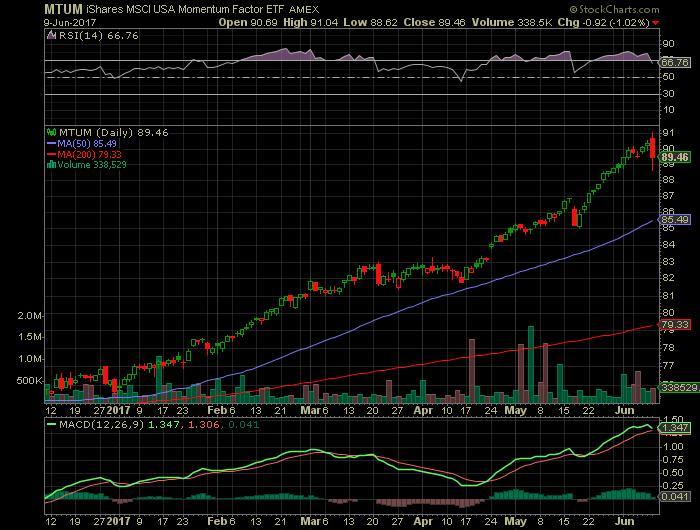This screenshot has width=700, height=530.
Task: Click the 79.33 moving average tag
Action: click(x=675, y=325)
